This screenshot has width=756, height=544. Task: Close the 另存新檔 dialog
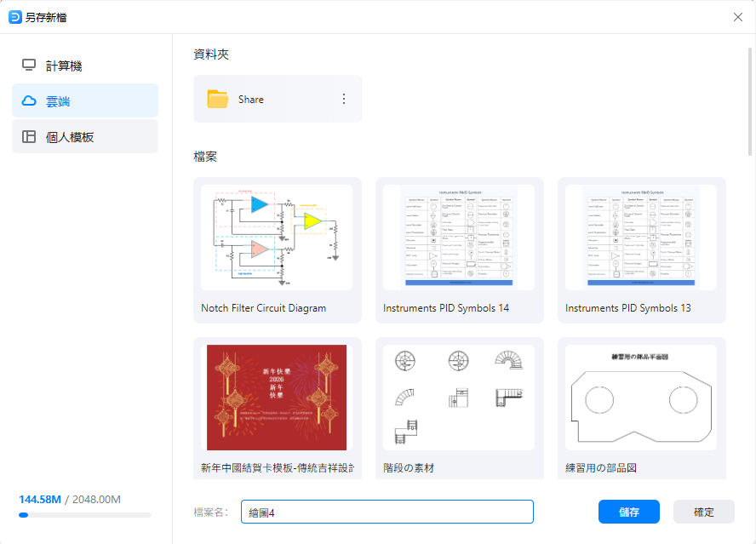(738, 17)
